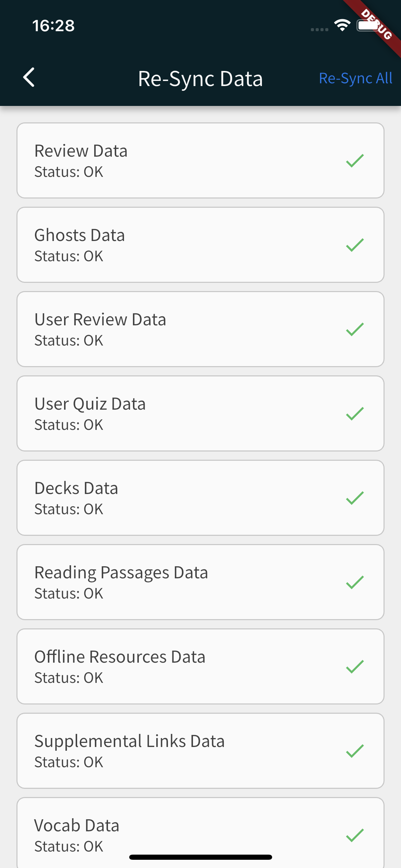This screenshot has height=868, width=401.
Task: Tap the Supplemental Links Data checkmark
Action: [x=355, y=751]
